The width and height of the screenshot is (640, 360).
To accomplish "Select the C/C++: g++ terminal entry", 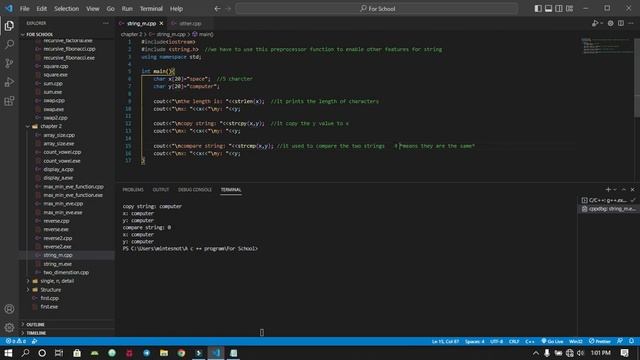I will 609,200.
